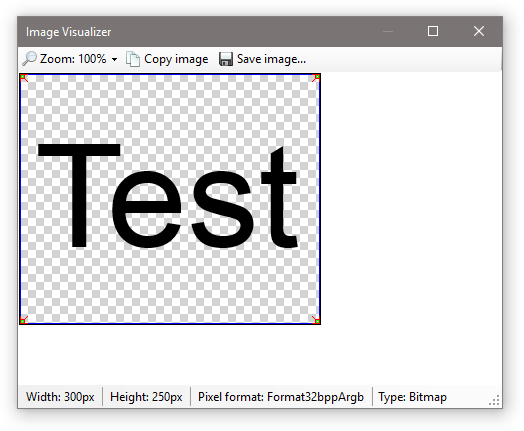Click the Zoom: 100% text
Viewport: 524px width, 431px height.
click(73, 59)
